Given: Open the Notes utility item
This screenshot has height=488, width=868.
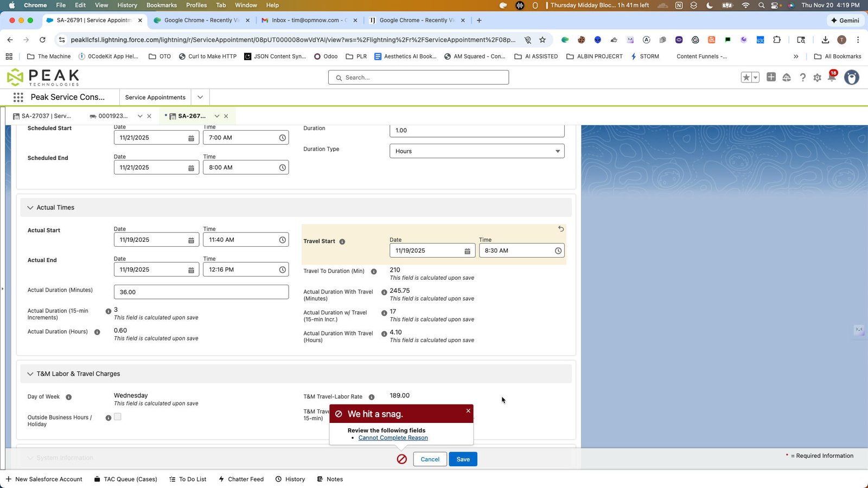Looking at the screenshot, I should [x=330, y=479].
